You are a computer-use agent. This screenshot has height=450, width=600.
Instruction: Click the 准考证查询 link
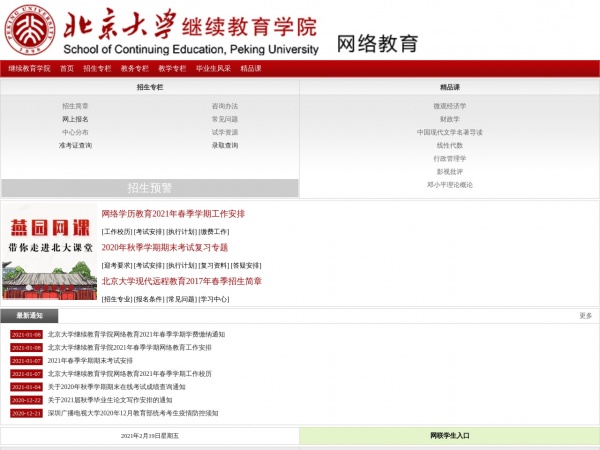(x=75, y=145)
